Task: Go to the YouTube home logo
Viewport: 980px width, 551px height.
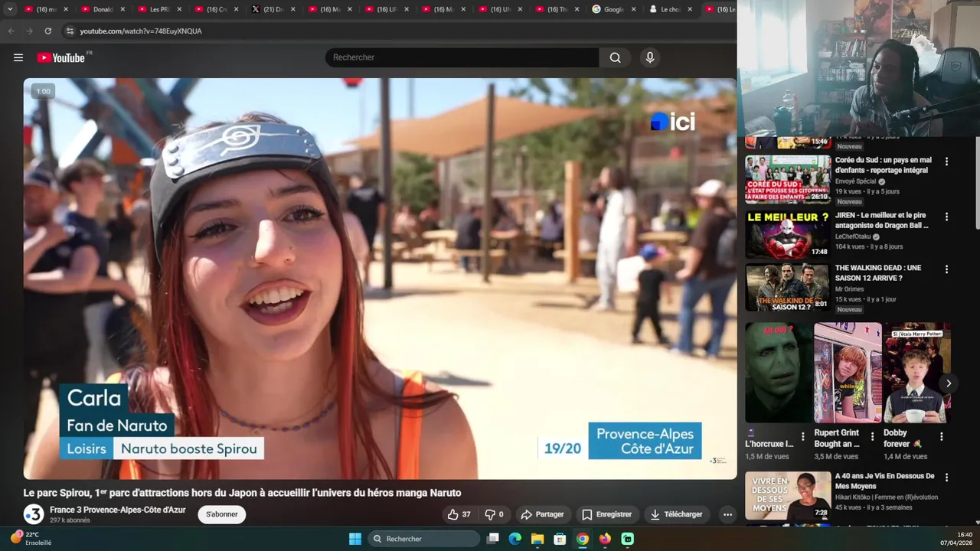Action: click(60, 57)
